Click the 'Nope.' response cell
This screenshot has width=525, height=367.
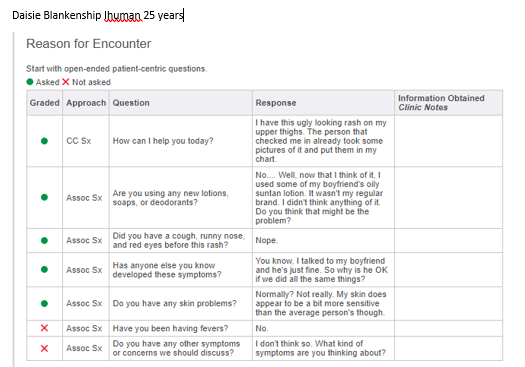pos(323,240)
